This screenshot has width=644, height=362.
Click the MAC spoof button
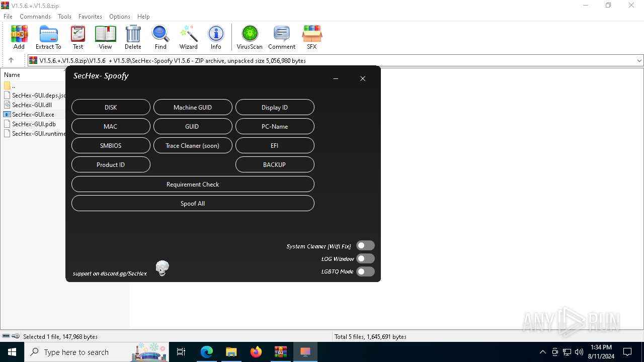pos(111,126)
